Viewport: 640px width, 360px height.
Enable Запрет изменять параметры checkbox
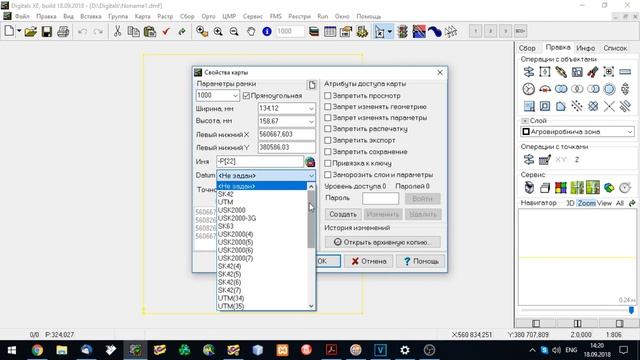tap(328, 118)
